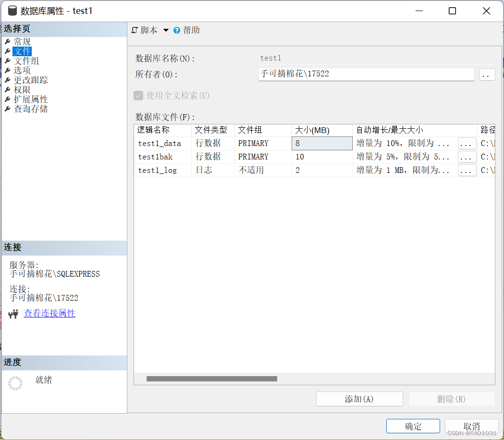Open autogrowth settings for test1_log
The height and width of the screenshot is (440, 504).
click(467, 171)
